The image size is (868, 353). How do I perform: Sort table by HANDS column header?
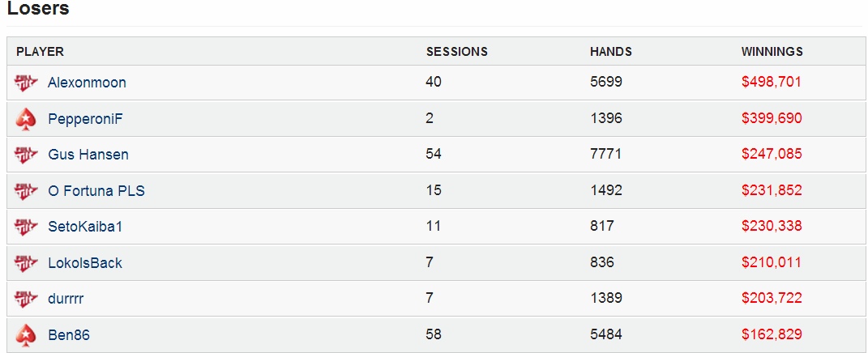(x=610, y=52)
